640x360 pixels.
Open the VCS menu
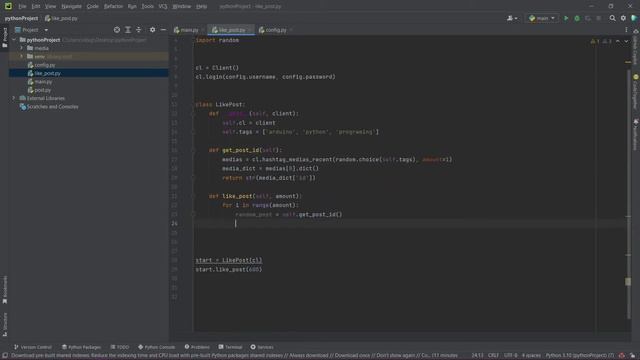(163, 7)
